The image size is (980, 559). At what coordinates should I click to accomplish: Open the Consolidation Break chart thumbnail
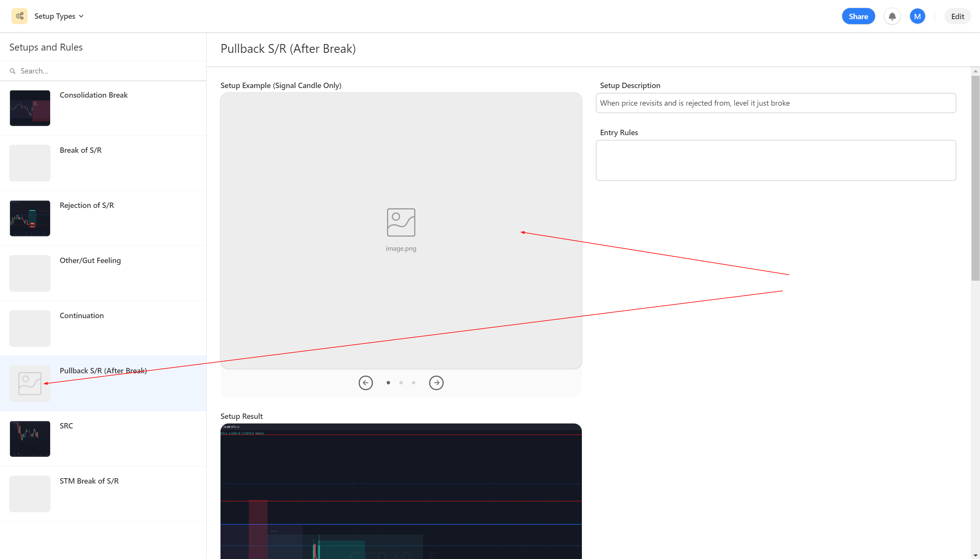(x=30, y=108)
